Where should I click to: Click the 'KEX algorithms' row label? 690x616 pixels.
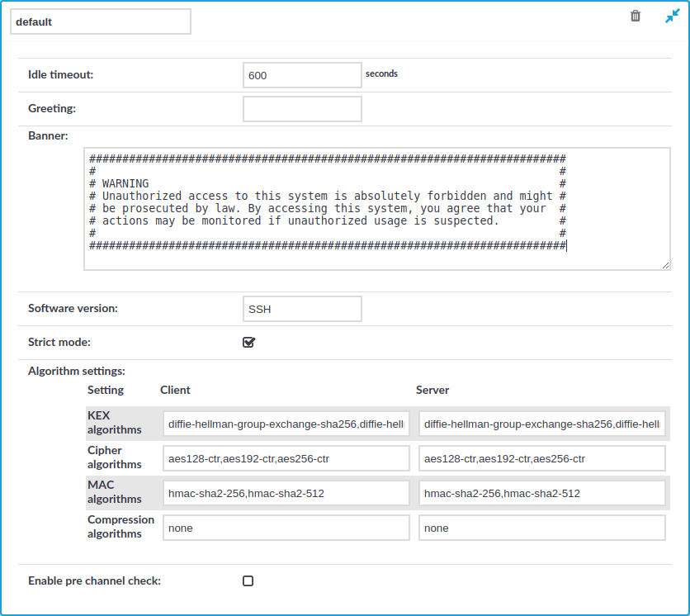coord(115,423)
